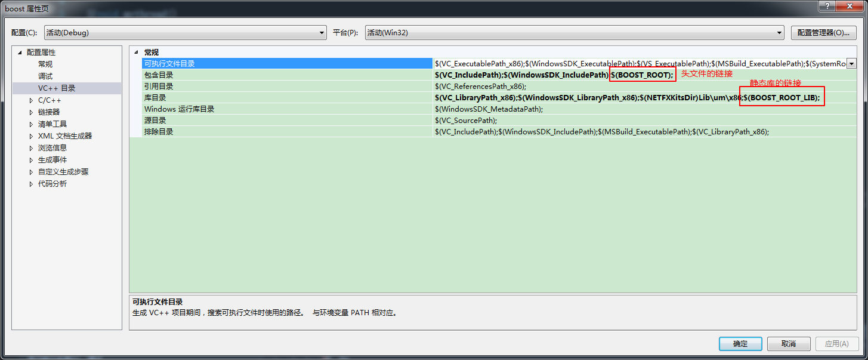The width and height of the screenshot is (868, 360).
Task: Select 常规 in the left tree
Action: tap(45, 64)
